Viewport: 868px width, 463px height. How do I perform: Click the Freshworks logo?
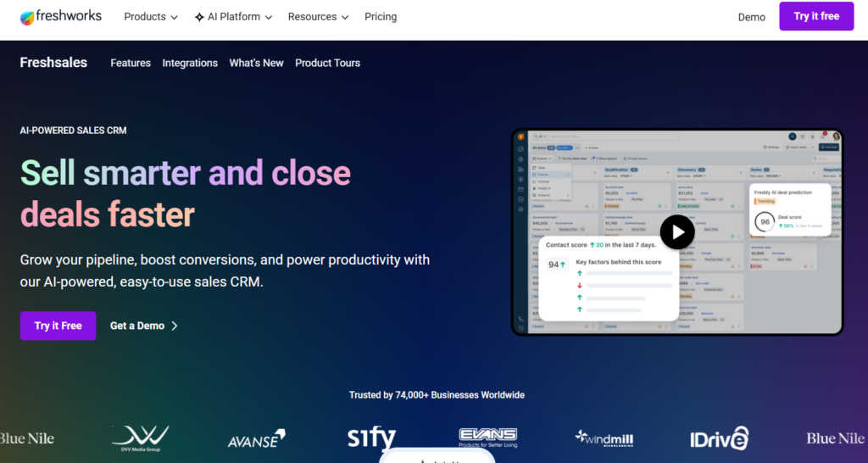click(x=61, y=17)
